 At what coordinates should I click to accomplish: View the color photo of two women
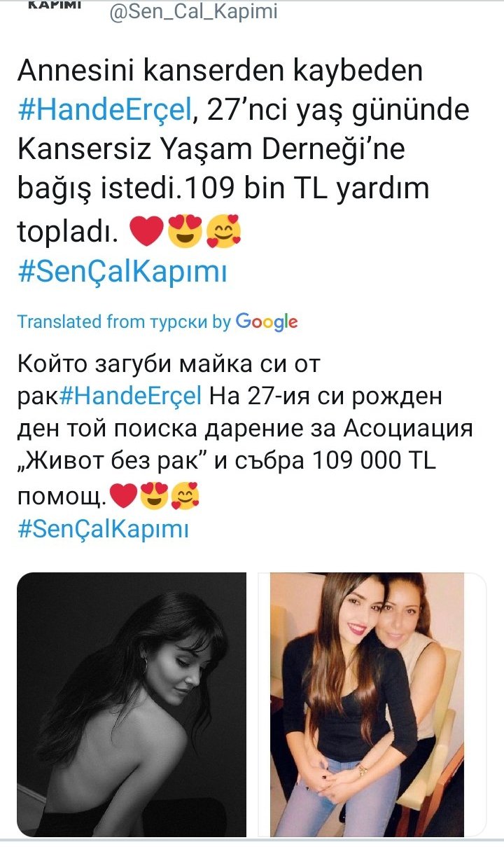pos(372,704)
